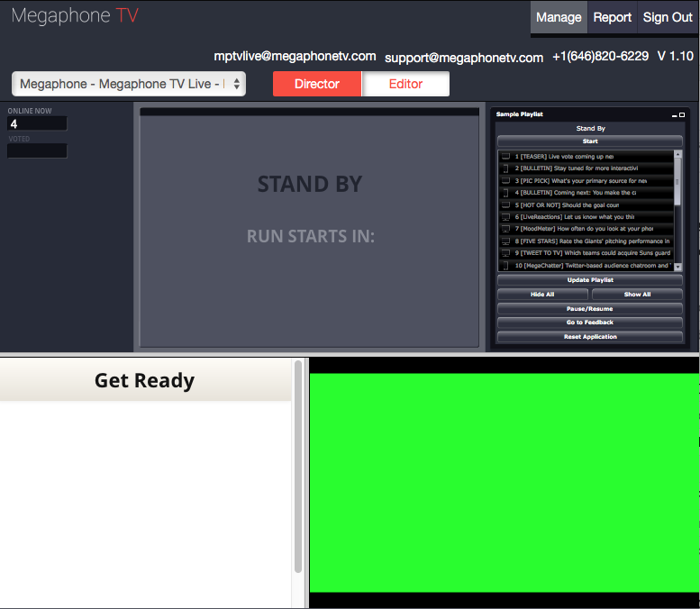
Task: Click the Get Ready panel scrollbar
Action: pos(298,466)
